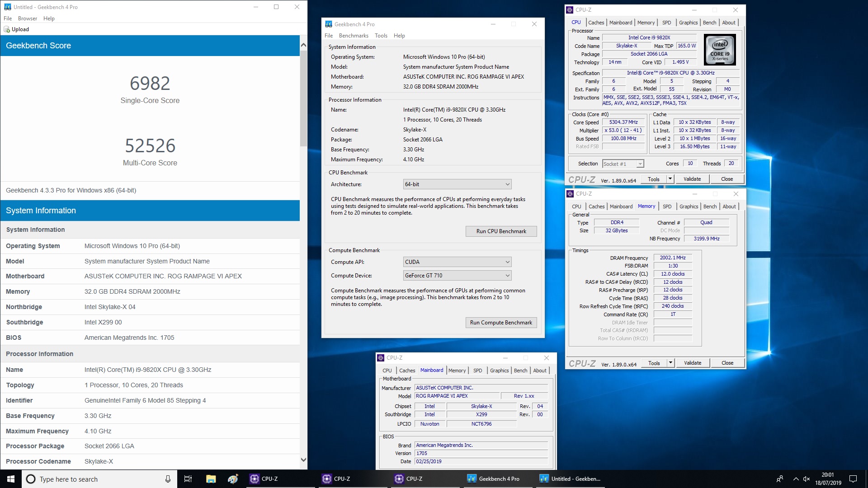Open File Explorer from taskbar

coord(211,479)
